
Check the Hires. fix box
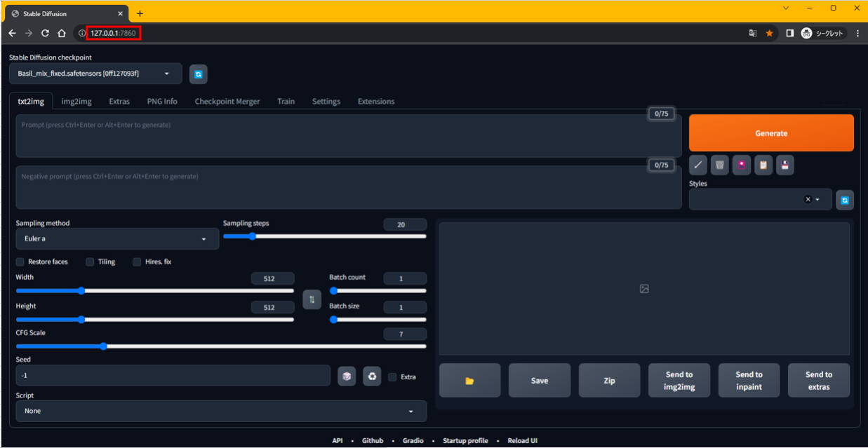click(136, 262)
